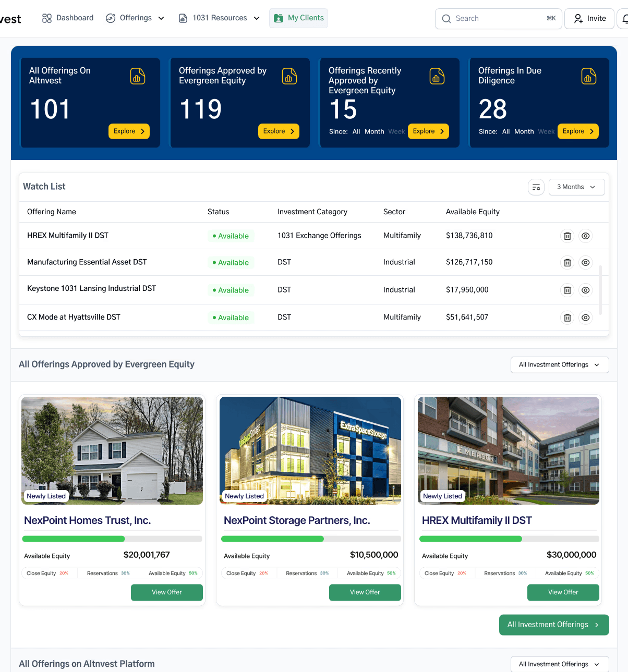Click NexPoint Storage Partners equity progress bar
This screenshot has height=672, width=628.
tap(311, 539)
